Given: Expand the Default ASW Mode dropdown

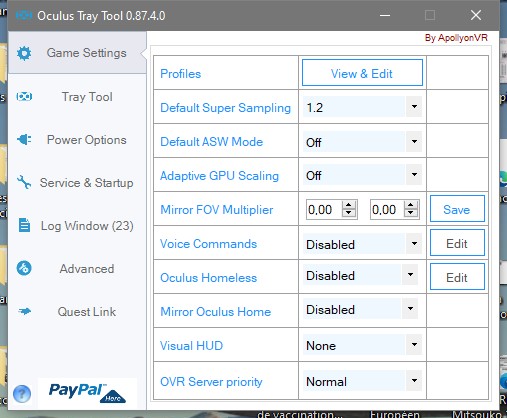Looking at the screenshot, I should pyautogui.click(x=414, y=141).
